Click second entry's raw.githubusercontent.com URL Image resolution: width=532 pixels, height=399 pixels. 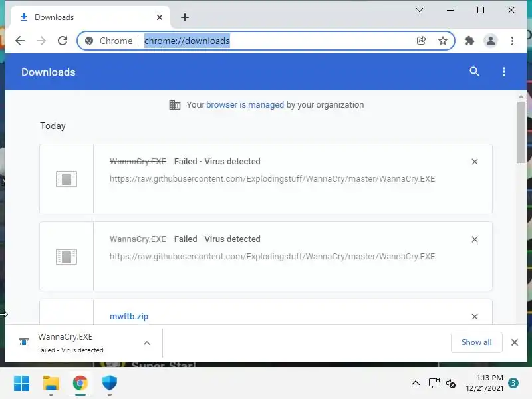pyautogui.click(x=272, y=257)
